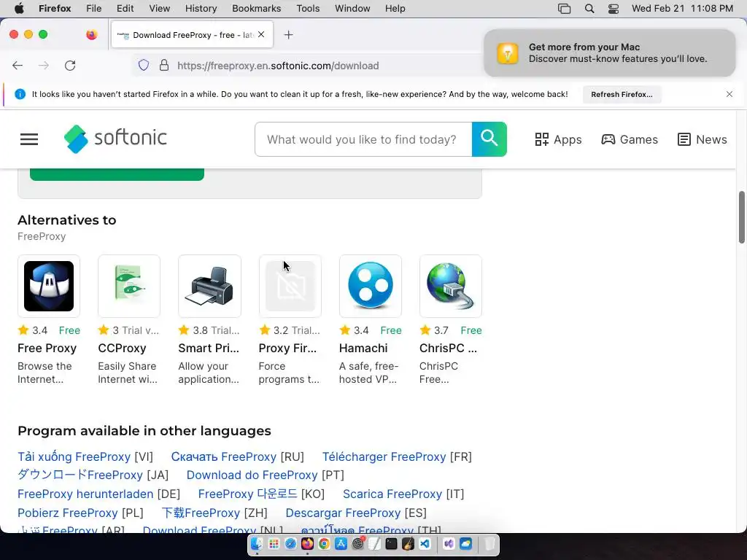Open the Games section in Softonic header
Screen dimensions: 747x560
pos(630,139)
